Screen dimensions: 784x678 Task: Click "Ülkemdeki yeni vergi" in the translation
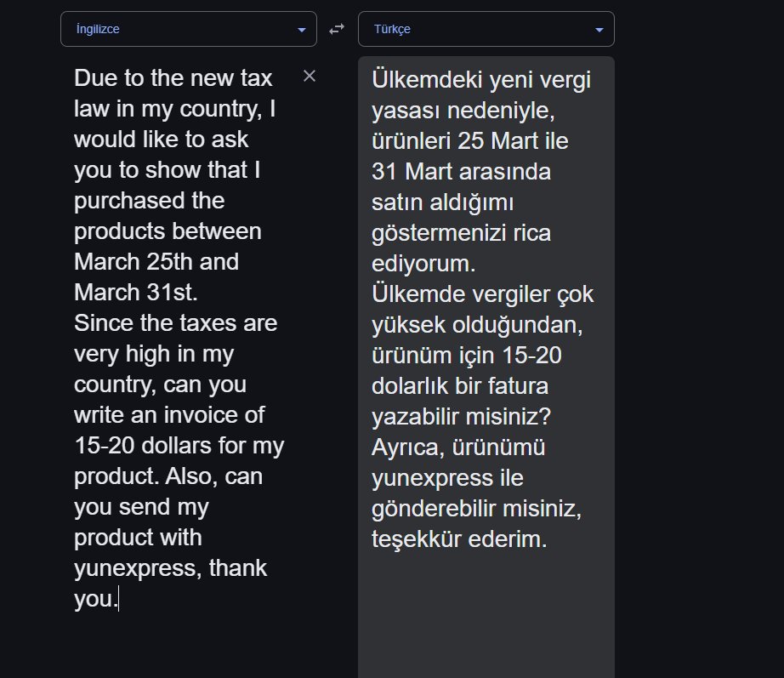point(481,80)
